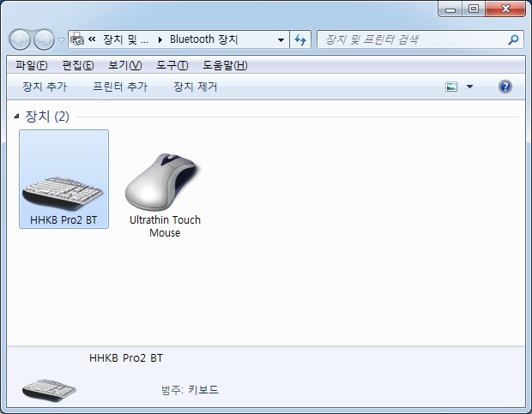This screenshot has width=532, height=414.
Task: Click the 장치 제거 button
Action: coord(195,87)
